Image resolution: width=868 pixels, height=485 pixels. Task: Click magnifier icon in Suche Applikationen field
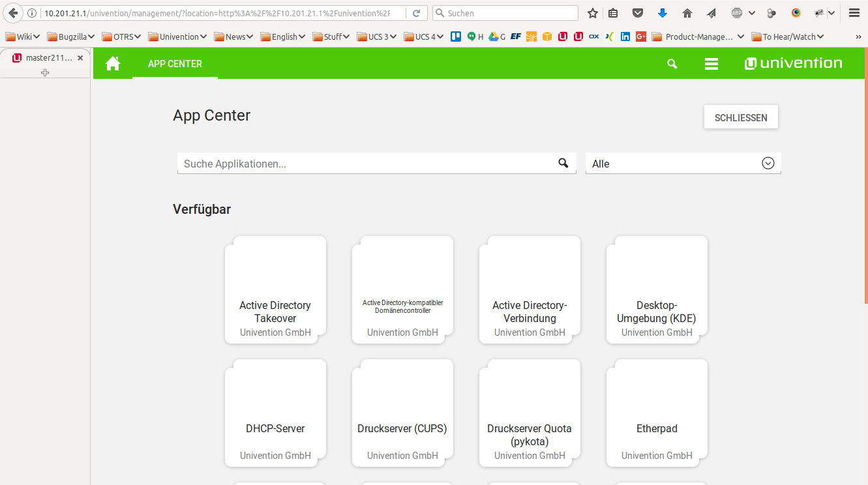(563, 163)
